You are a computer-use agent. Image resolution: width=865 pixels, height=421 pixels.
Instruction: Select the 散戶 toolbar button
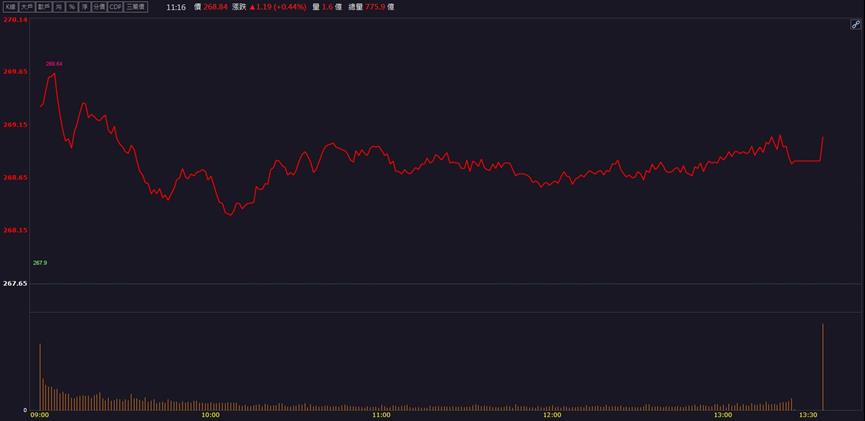click(x=44, y=7)
